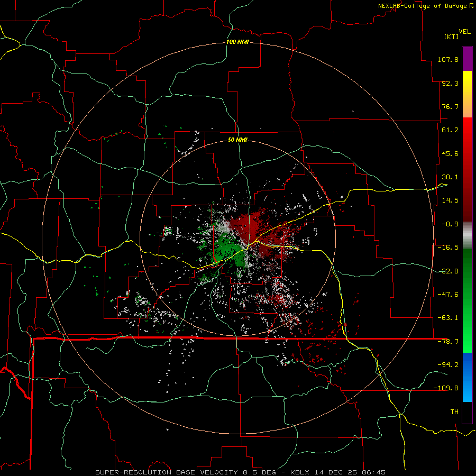Click the -63.1 legend value
Screen dimensions: 476x476
pos(448,318)
